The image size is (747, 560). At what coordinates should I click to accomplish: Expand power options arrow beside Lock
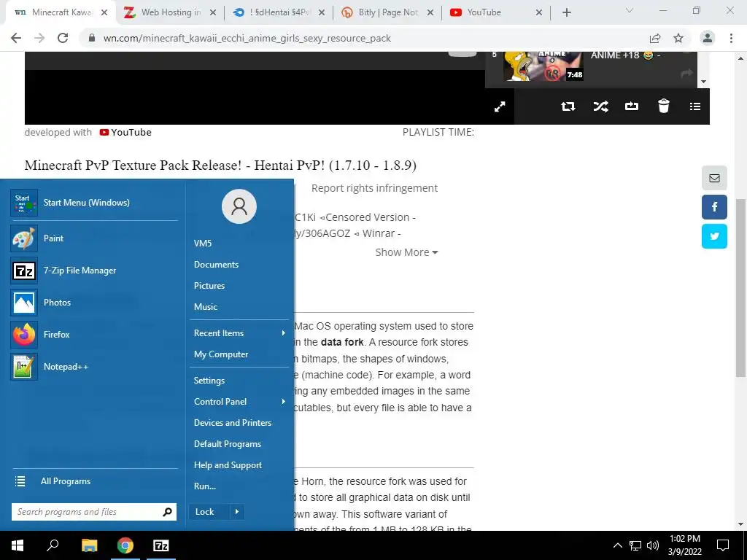237,512
